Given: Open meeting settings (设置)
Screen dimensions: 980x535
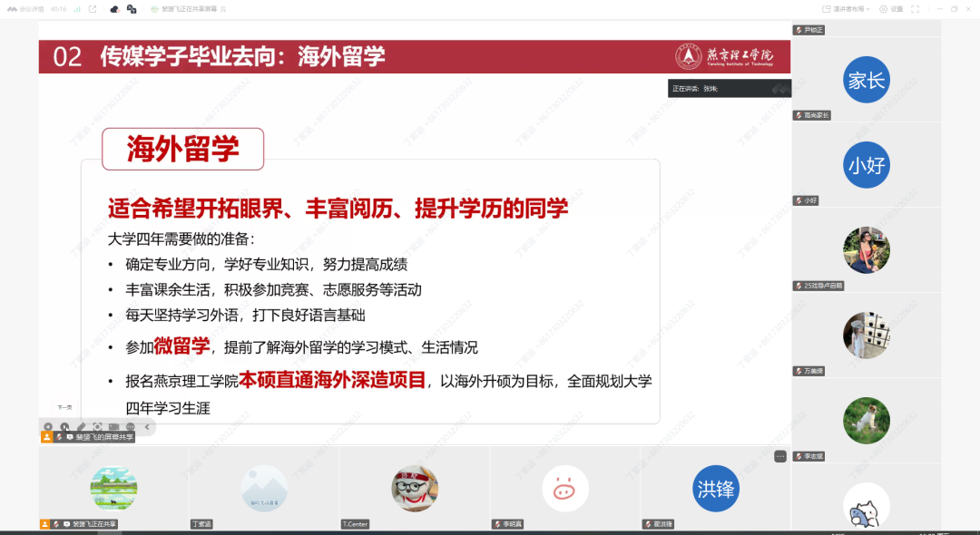Looking at the screenshot, I should [891, 9].
